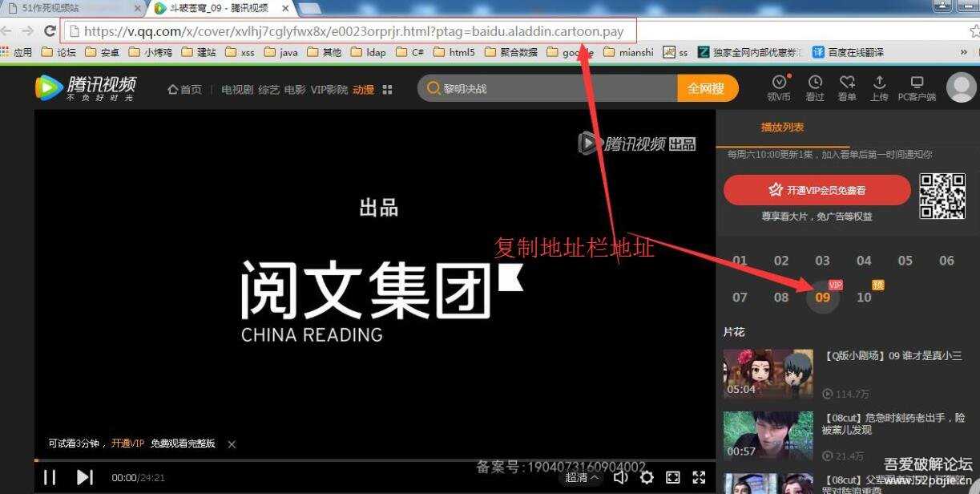Open the PC客户端 download icon
980x494 pixels.
coord(917,88)
